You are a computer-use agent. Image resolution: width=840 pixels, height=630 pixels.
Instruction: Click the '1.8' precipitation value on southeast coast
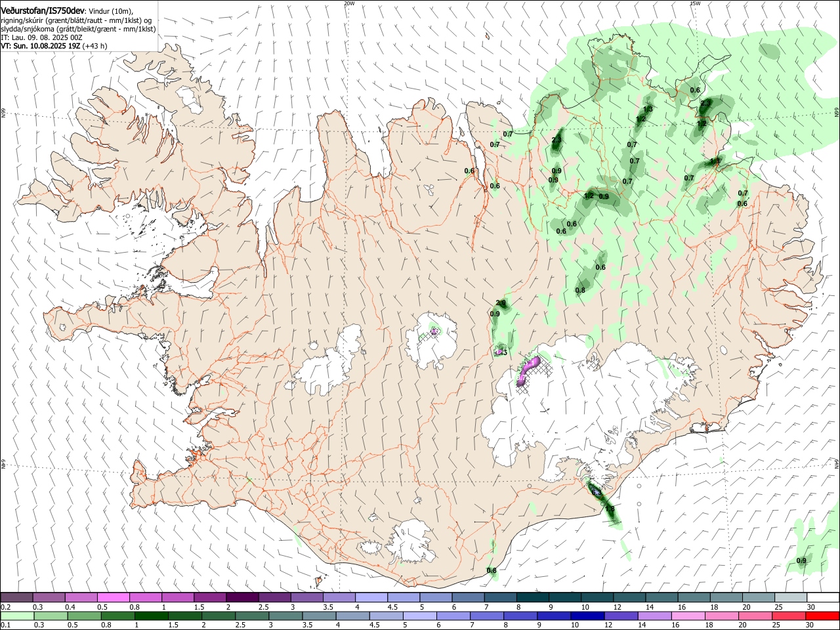610,509
